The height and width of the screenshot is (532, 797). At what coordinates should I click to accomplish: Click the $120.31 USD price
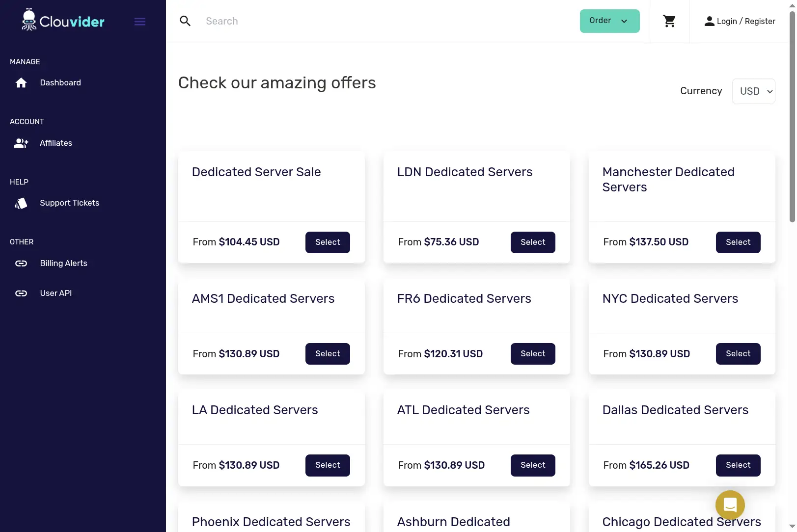click(453, 354)
